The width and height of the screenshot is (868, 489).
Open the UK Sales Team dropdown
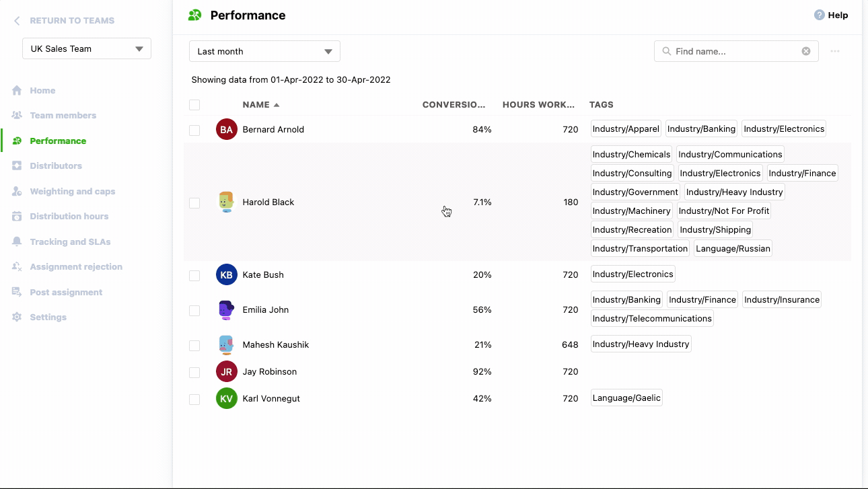click(87, 48)
